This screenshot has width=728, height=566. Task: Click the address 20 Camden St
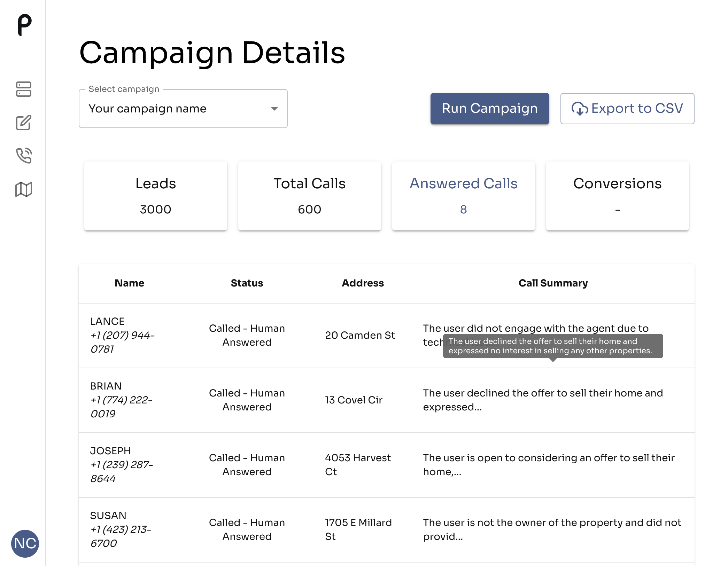[x=360, y=335]
